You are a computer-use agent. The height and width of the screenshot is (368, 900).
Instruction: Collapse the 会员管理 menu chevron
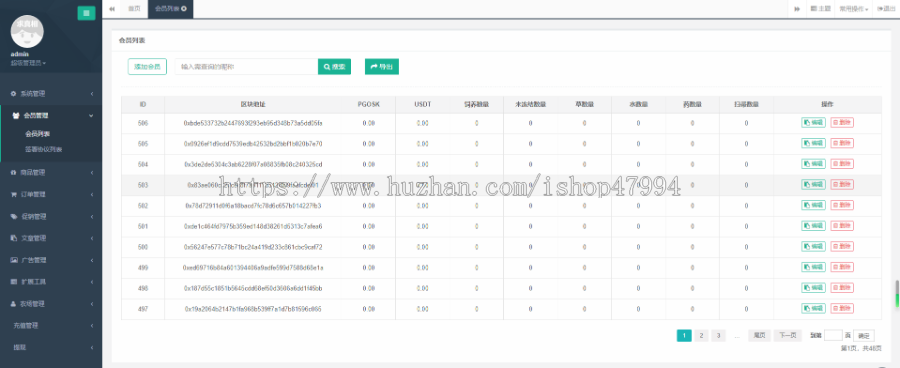tap(91, 115)
